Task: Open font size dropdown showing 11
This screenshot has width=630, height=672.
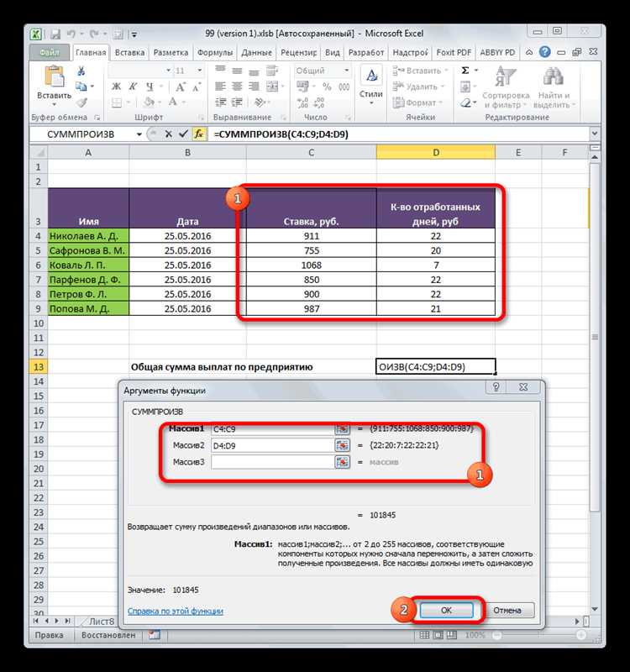Action: point(199,71)
